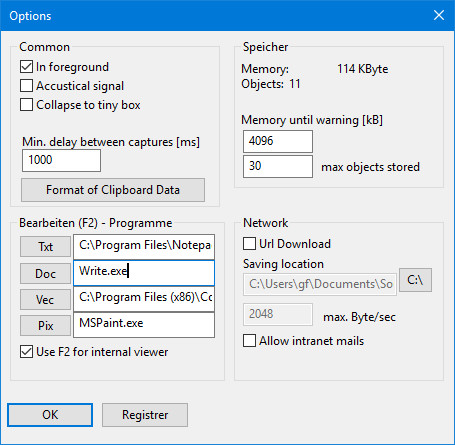455x445 pixels.
Task: Focus the min delay between captures field
Action: pos(61,160)
